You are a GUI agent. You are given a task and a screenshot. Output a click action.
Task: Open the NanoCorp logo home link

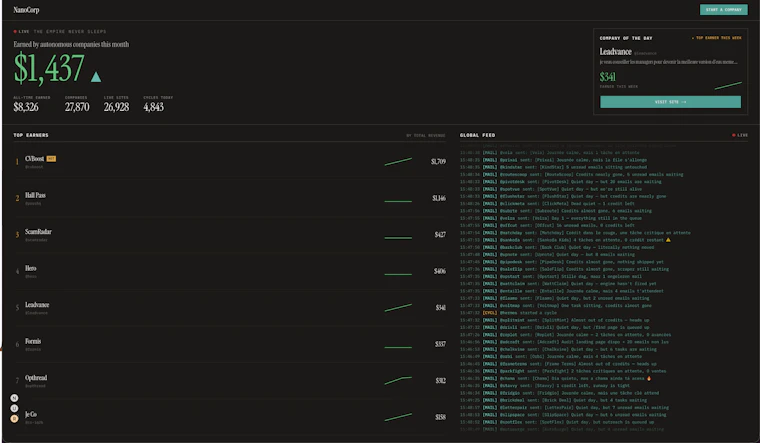click(26, 10)
